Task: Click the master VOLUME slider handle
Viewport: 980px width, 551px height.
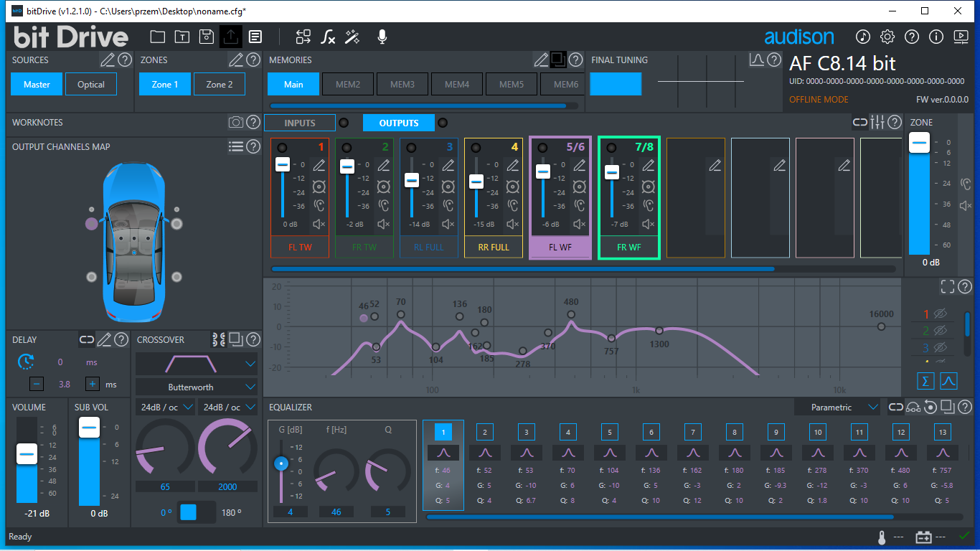Action: point(27,454)
